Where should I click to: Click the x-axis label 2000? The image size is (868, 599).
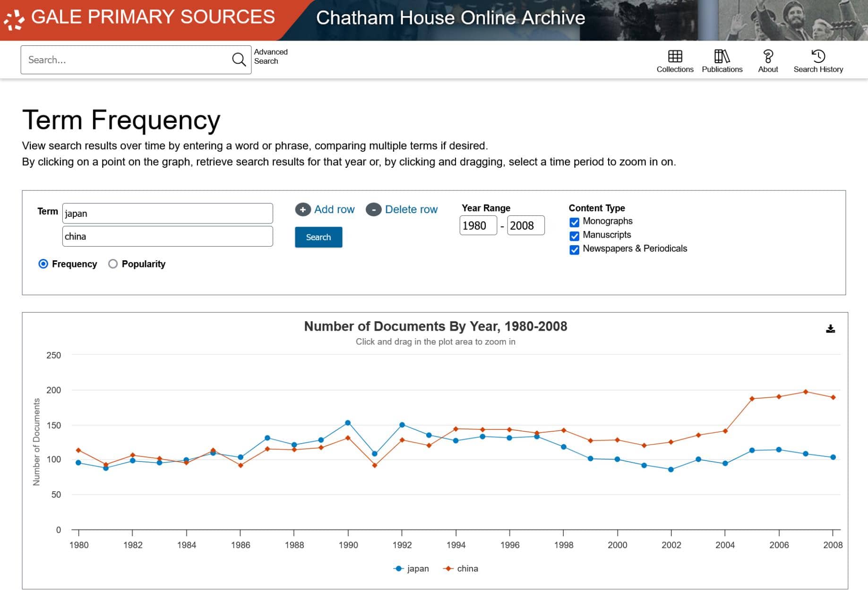click(x=617, y=545)
